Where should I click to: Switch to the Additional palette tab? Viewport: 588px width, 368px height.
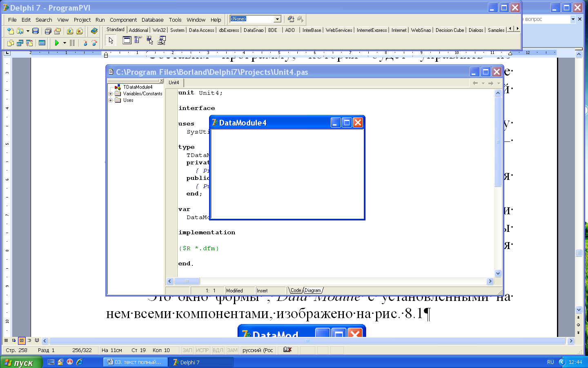click(138, 30)
